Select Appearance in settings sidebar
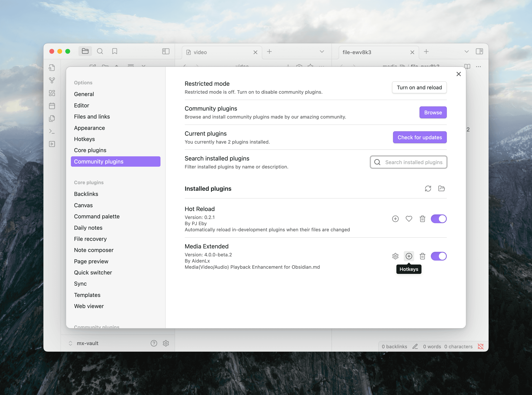Viewport: 532px width, 395px height. pos(89,128)
